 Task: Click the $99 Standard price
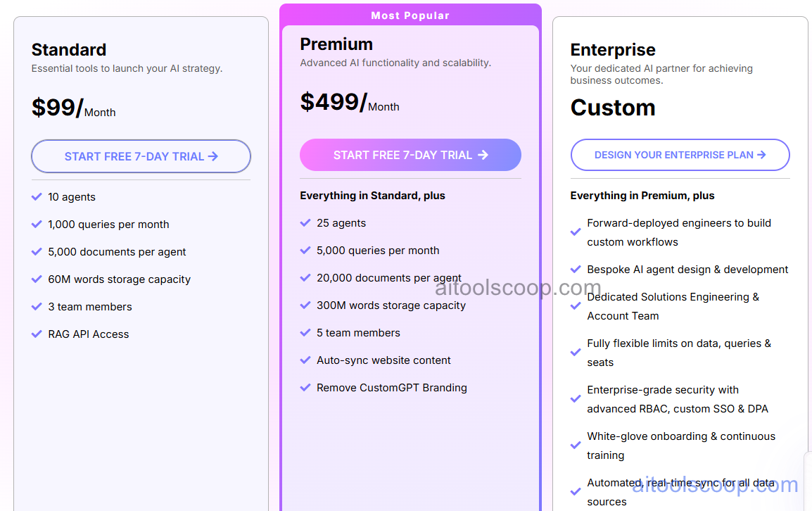pyautogui.click(x=54, y=107)
